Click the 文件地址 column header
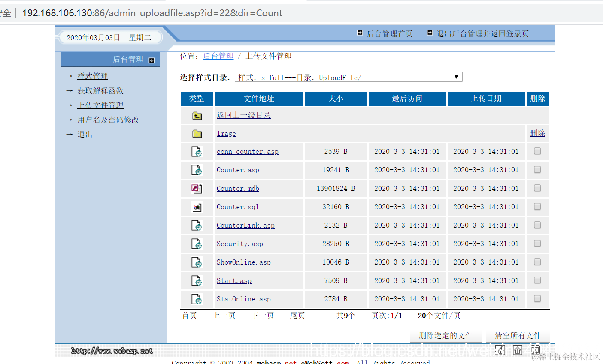This screenshot has height=364, width=603. click(x=259, y=99)
